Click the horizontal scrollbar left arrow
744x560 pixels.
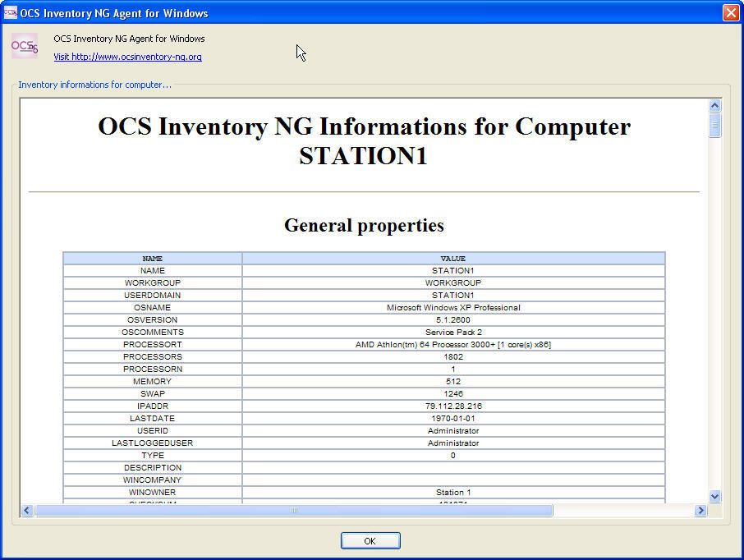coord(25,510)
